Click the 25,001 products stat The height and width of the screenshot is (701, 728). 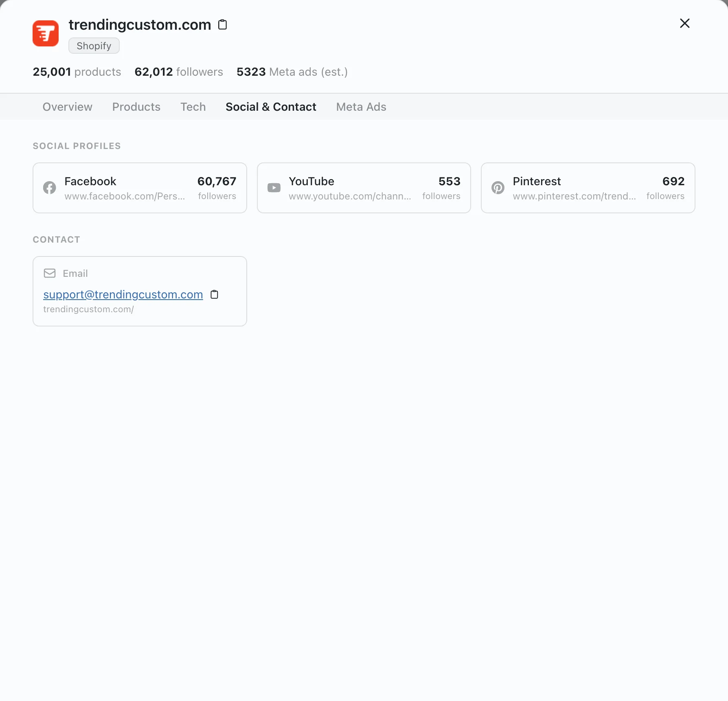pyautogui.click(x=76, y=72)
